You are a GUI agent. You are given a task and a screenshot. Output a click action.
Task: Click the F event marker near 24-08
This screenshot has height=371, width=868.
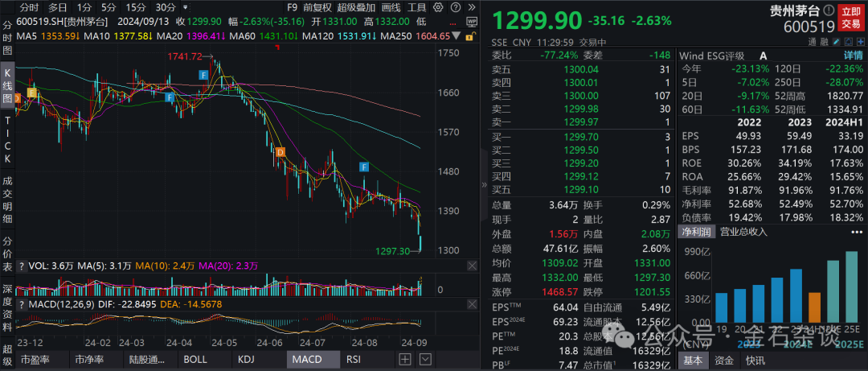pos(364,167)
